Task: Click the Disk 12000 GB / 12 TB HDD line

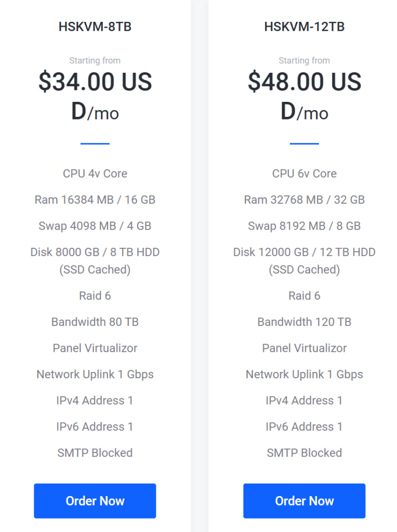Action: tap(304, 252)
